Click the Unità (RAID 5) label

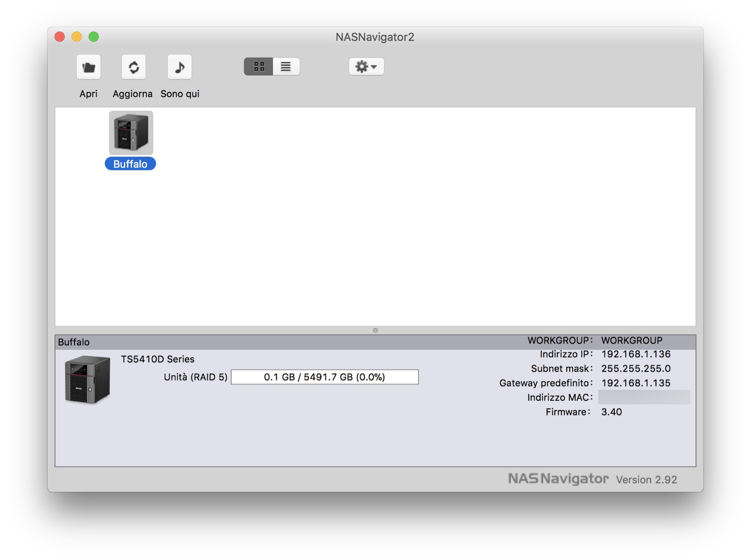[x=196, y=377]
